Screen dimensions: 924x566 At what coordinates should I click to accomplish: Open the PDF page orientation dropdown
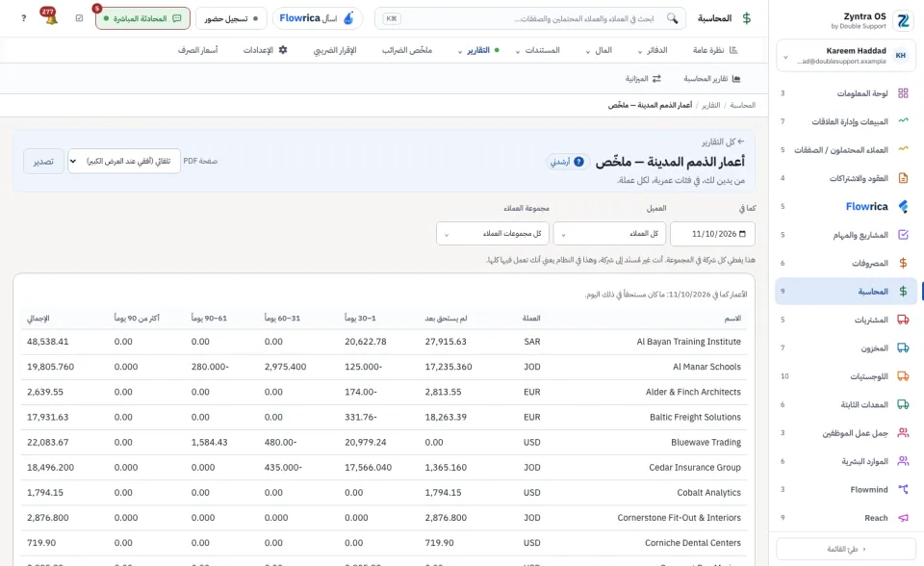tap(124, 161)
